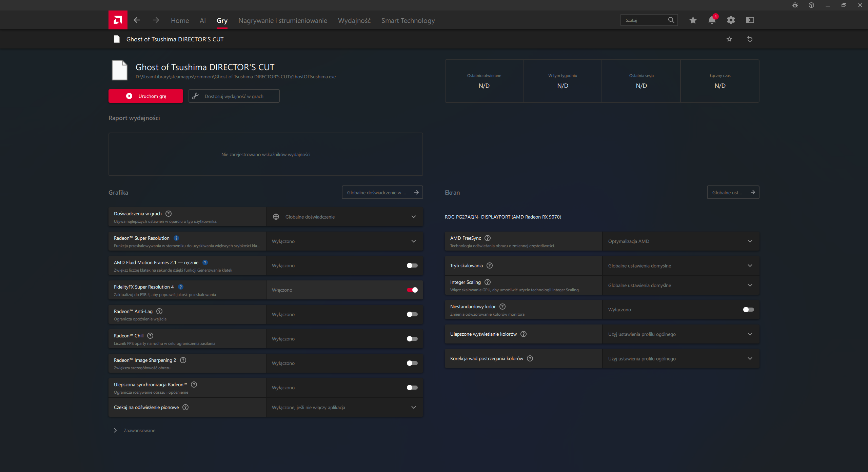Click help icon beside Tryb skalowania
The width and height of the screenshot is (868, 472).
pyautogui.click(x=490, y=265)
